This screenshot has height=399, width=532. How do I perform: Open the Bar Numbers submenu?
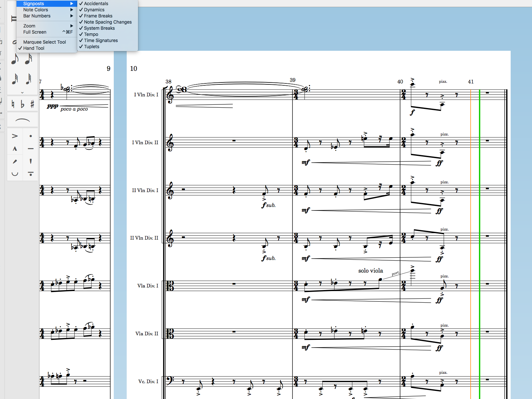[x=47, y=16]
